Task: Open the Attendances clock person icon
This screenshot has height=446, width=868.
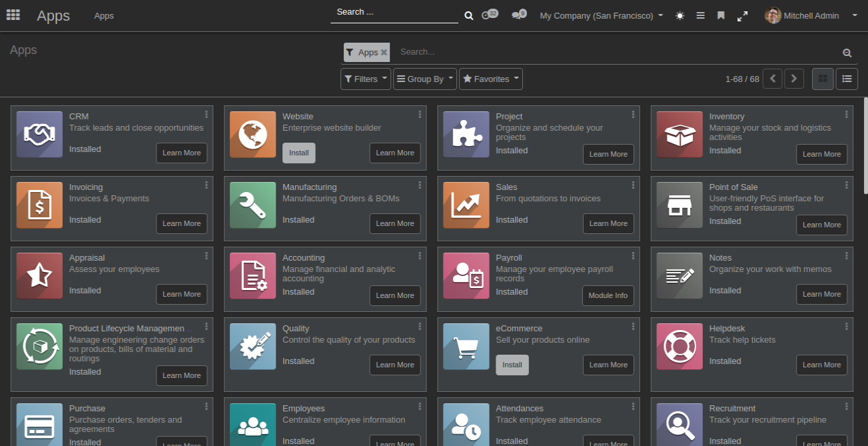Action: (466, 425)
